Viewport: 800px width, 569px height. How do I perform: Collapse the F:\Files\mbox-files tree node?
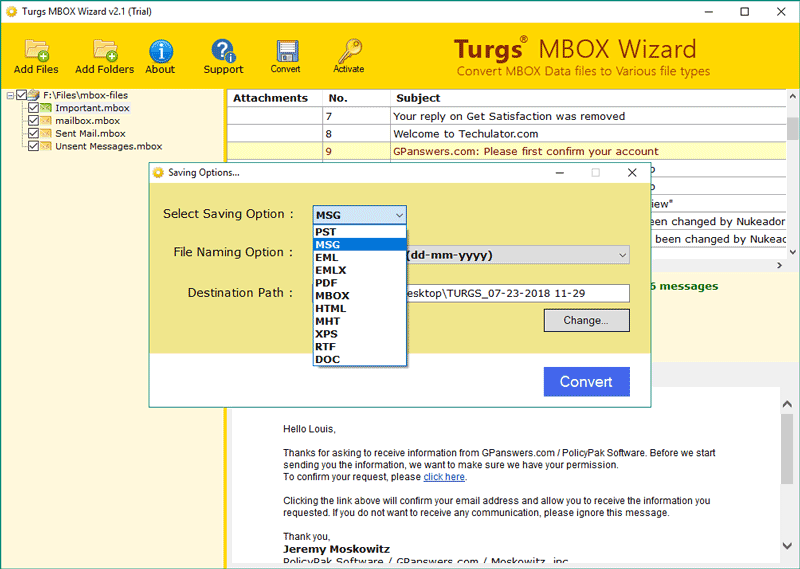[10, 95]
